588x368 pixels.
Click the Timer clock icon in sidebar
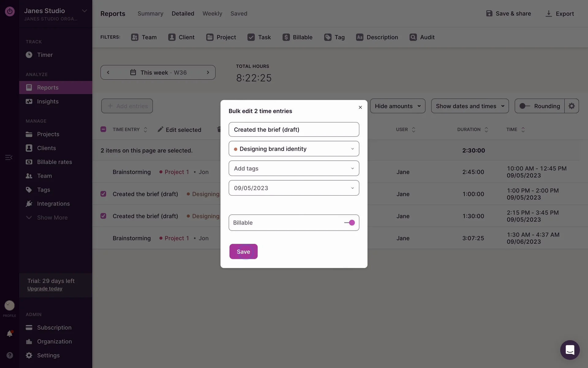[29, 55]
